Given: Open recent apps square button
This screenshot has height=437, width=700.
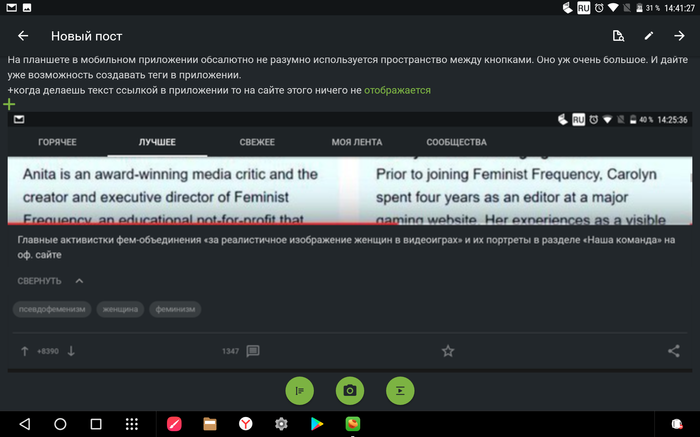Looking at the screenshot, I should pyautogui.click(x=96, y=424).
